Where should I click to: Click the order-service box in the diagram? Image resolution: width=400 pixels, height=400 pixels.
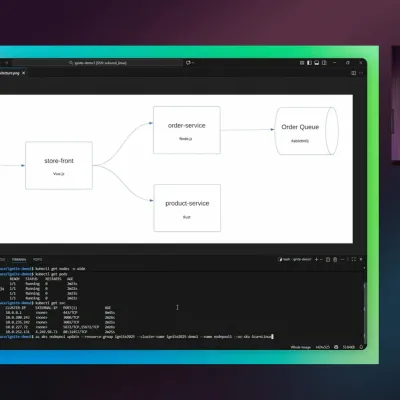[187, 130]
